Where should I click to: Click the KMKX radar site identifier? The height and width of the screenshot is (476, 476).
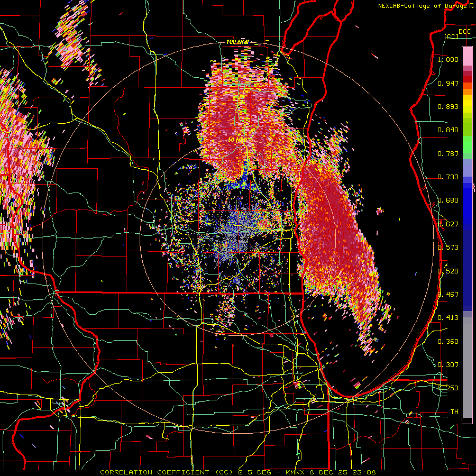tap(296, 472)
